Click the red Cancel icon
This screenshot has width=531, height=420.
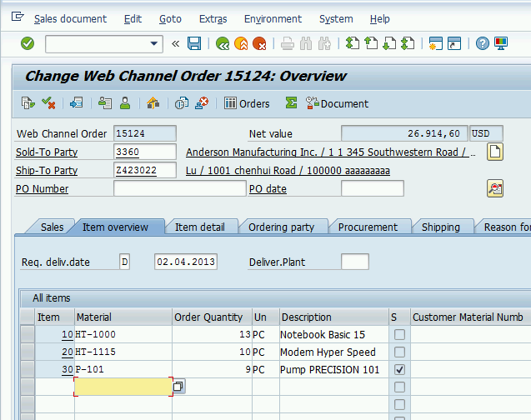click(x=259, y=43)
